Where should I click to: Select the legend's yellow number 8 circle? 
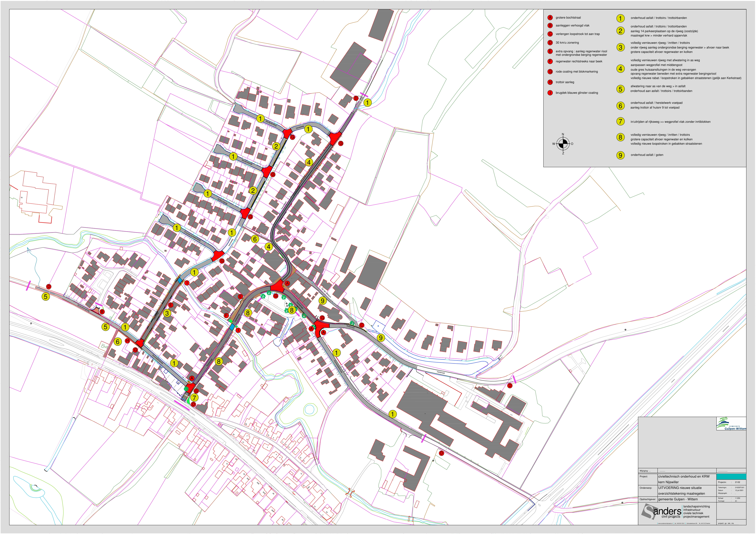(620, 137)
